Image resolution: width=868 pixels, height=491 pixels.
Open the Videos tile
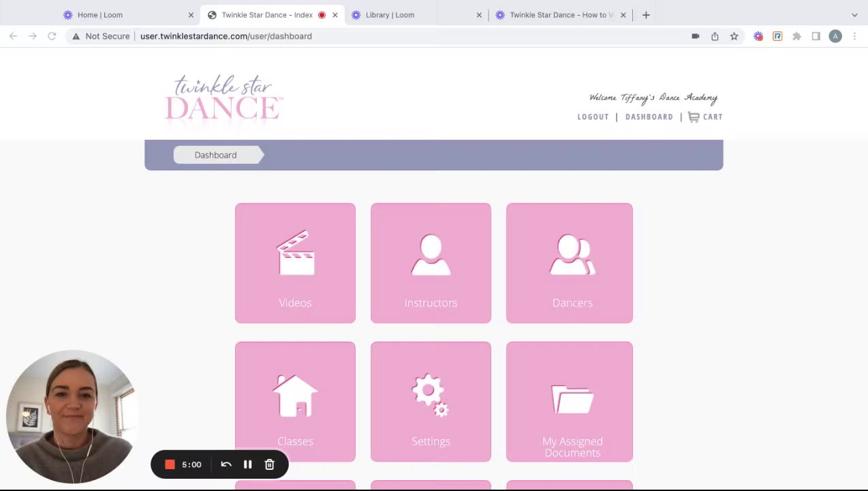pyautogui.click(x=295, y=263)
